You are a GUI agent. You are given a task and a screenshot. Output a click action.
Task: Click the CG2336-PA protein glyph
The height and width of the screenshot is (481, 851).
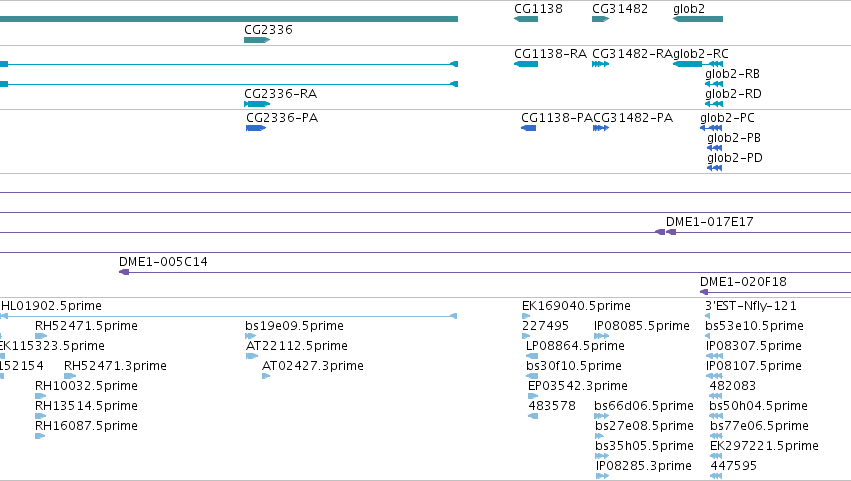point(256,128)
